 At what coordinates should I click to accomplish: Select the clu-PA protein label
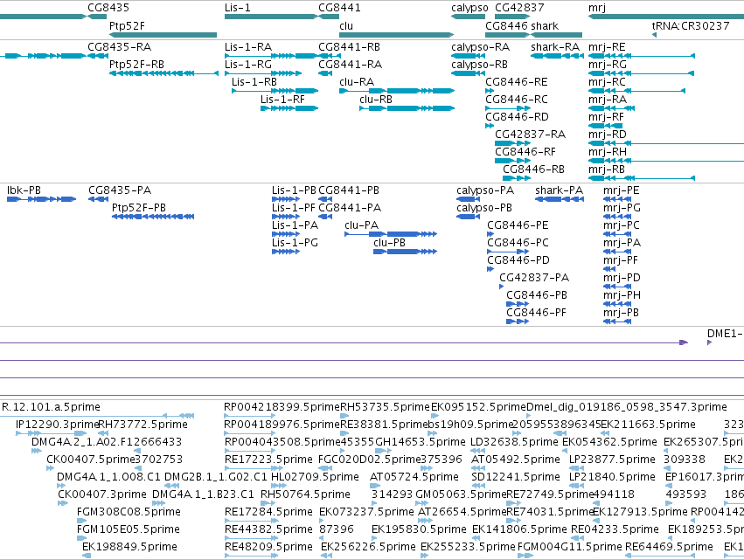[x=362, y=225]
